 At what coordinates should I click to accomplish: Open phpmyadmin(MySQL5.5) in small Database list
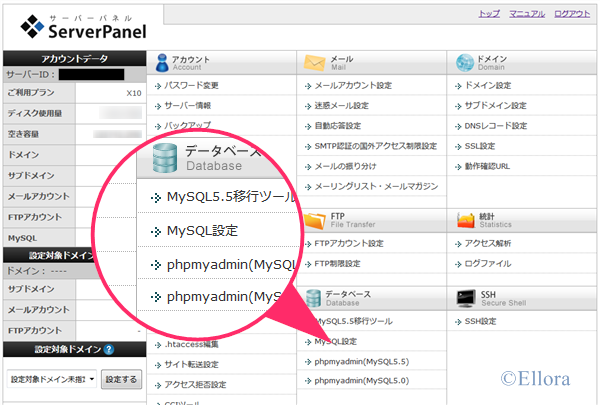[362, 362]
